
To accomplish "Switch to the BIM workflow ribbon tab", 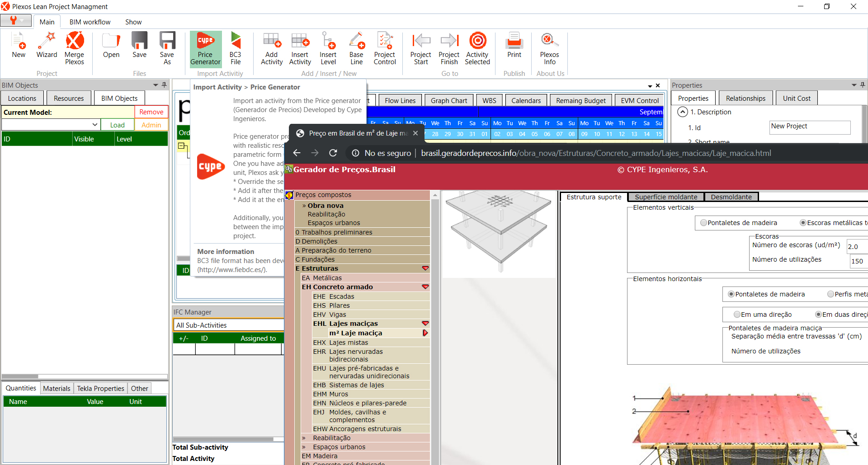I will (90, 22).
